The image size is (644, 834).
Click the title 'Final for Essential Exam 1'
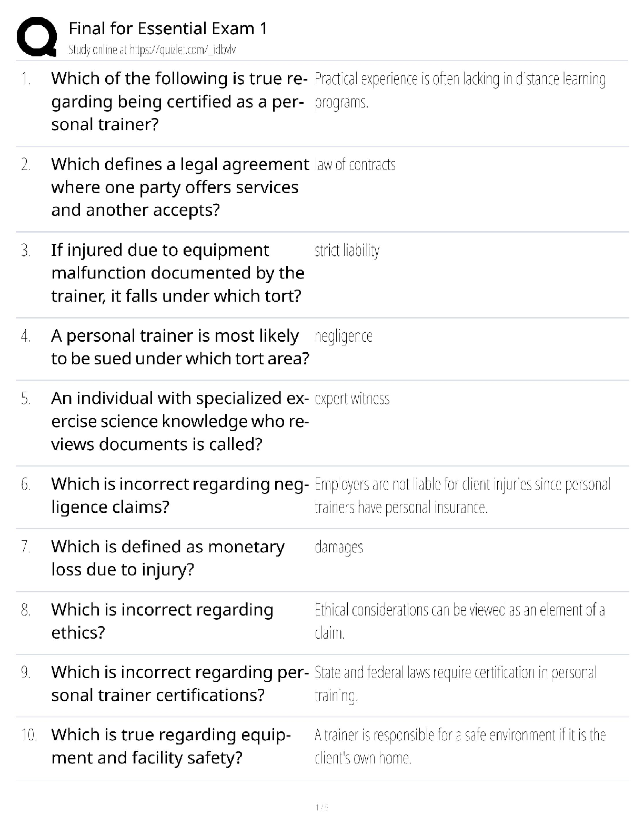pos(168,28)
